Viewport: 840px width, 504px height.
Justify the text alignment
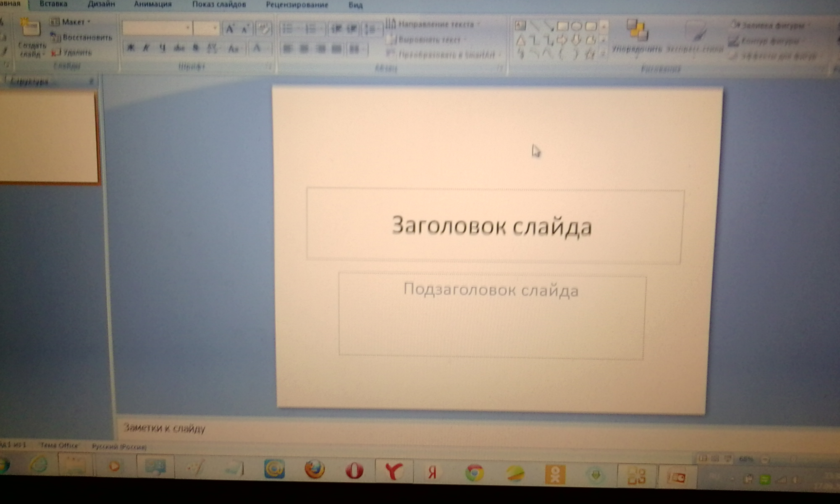point(336,49)
